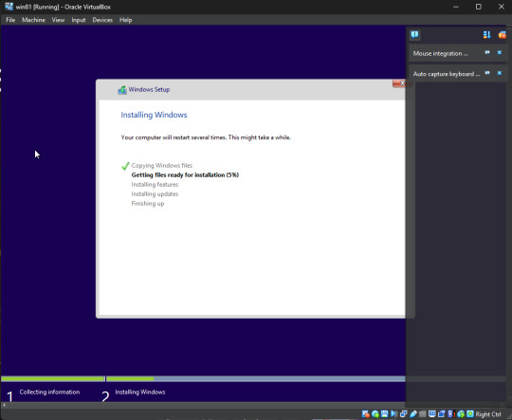Maximize the VirtualBox window

pyautogui.click(x=479, y=7)
